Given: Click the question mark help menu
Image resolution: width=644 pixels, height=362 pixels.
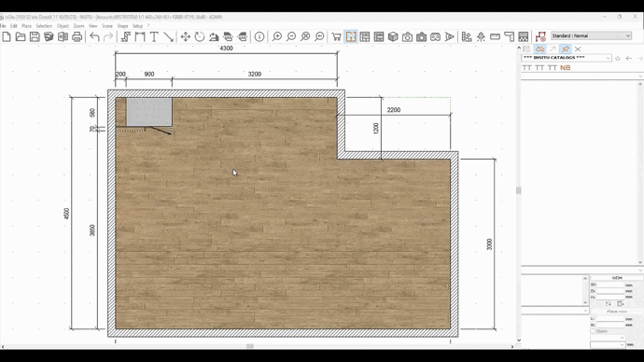Looking at the screenshot, I should coord(148,26).
